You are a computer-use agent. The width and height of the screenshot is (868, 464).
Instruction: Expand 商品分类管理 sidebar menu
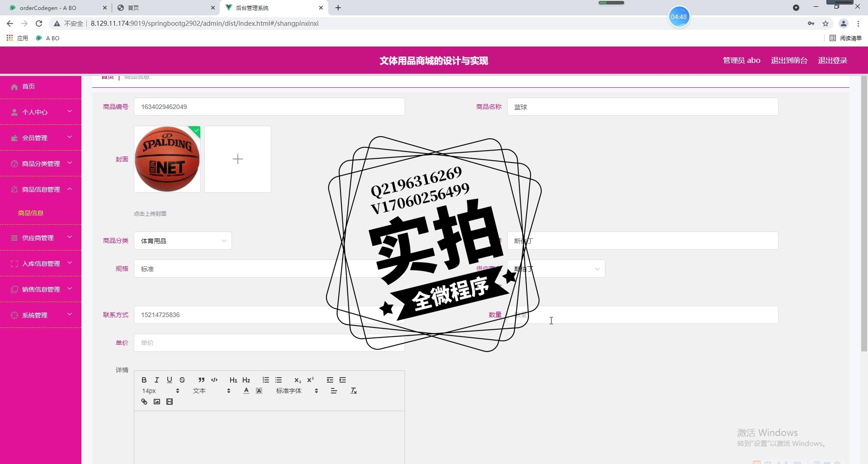click(41, 163)
